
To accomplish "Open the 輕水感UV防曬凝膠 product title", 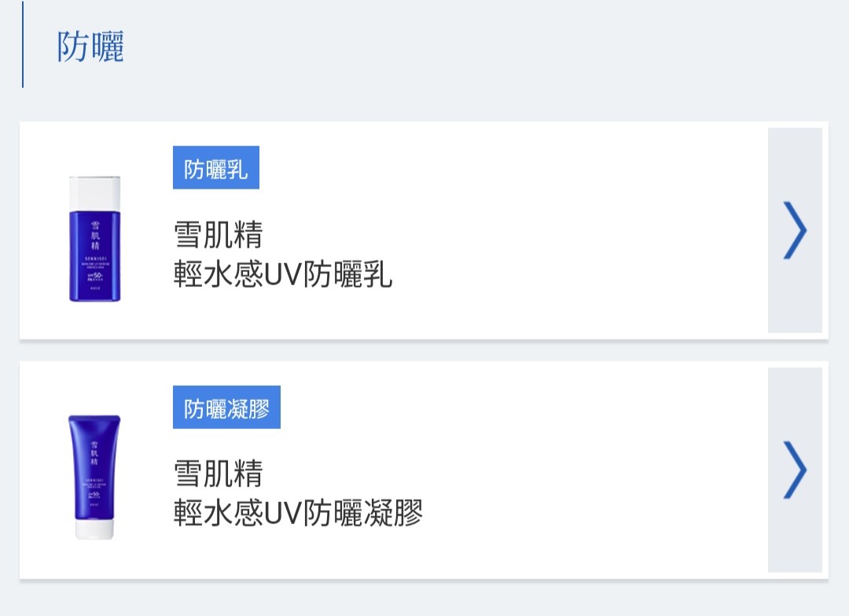I will 298,513.
